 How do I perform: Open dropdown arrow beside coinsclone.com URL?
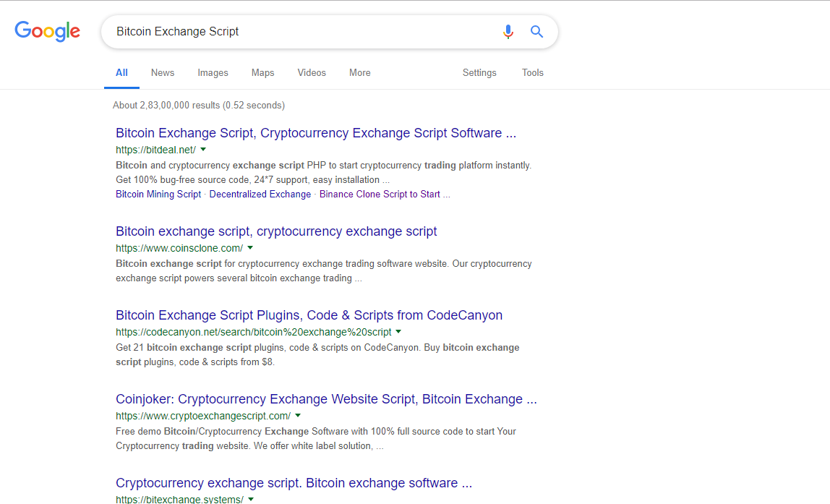point(250,247)
